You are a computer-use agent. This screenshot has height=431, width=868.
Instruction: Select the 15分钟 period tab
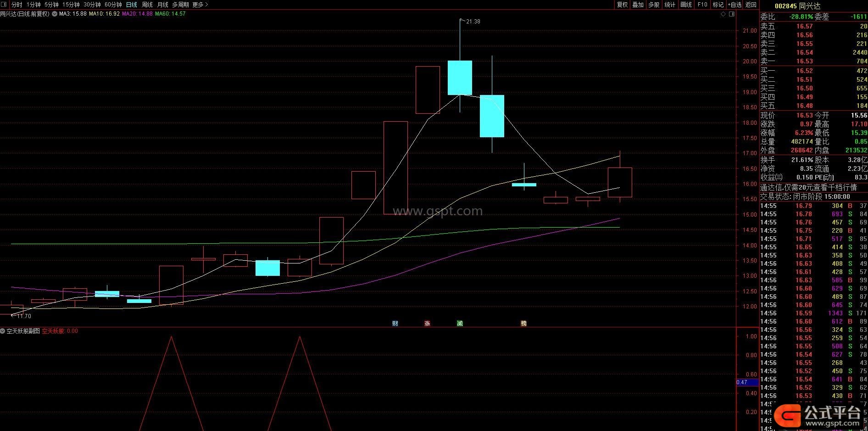click(x=71, y=5)
